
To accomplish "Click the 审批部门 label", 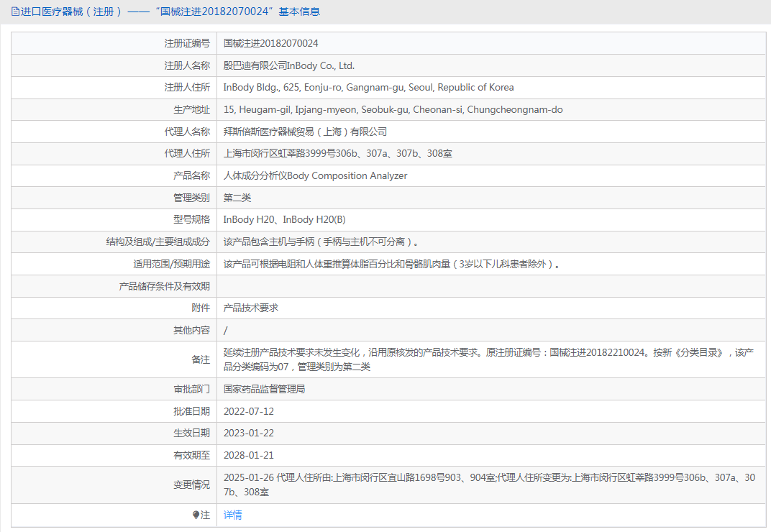I will [191, 389].
